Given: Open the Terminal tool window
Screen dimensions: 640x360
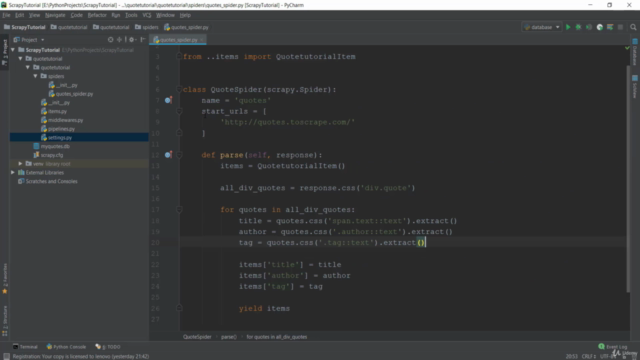Looking at the screenshot, I should click(25, 347).
